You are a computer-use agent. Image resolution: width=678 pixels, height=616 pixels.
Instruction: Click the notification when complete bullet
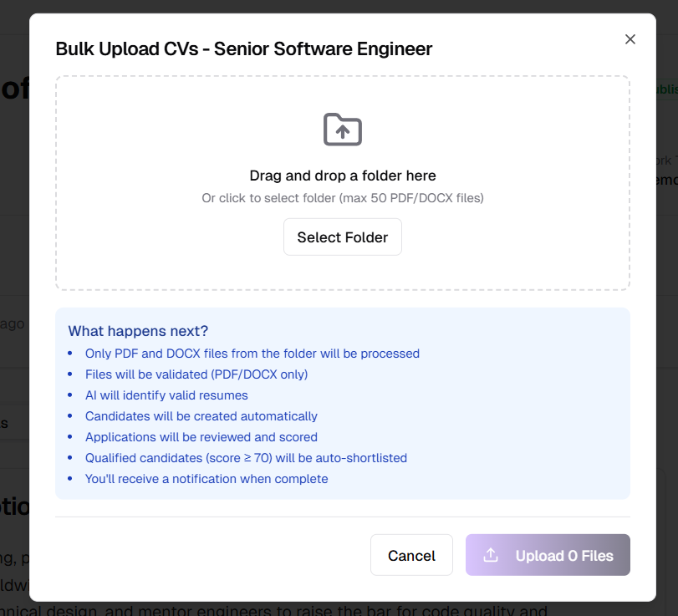point(206,478)
